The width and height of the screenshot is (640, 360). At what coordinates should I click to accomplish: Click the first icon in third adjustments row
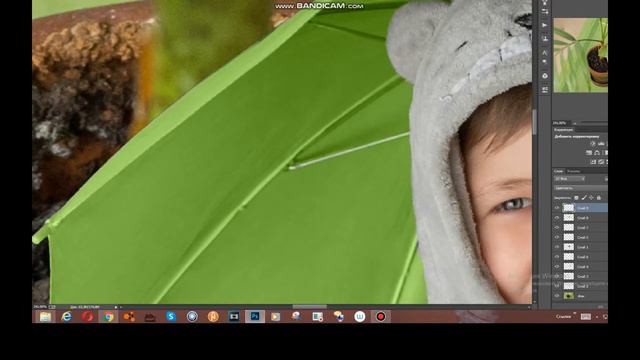click(593, 162)
